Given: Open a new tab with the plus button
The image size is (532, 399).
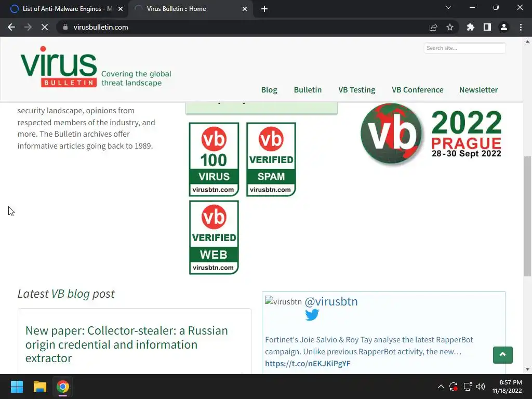Looking at the screenshot, I should click(264, 9).
